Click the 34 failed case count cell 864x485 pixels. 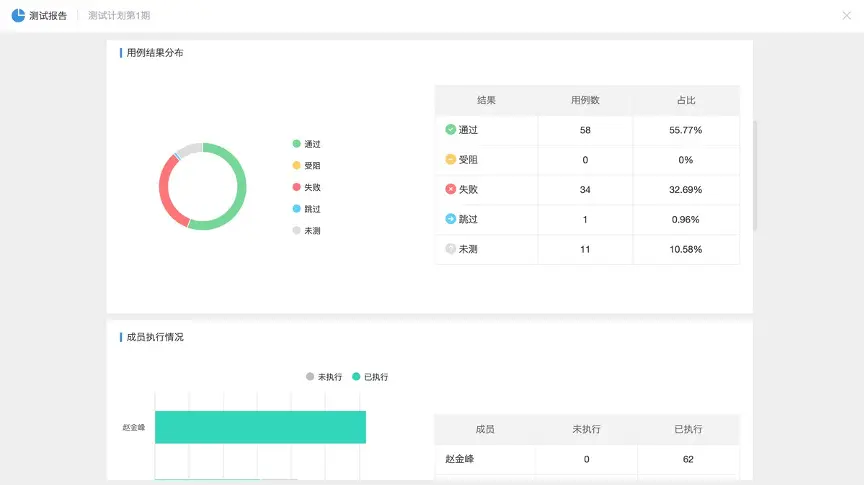tap(585, 190)
